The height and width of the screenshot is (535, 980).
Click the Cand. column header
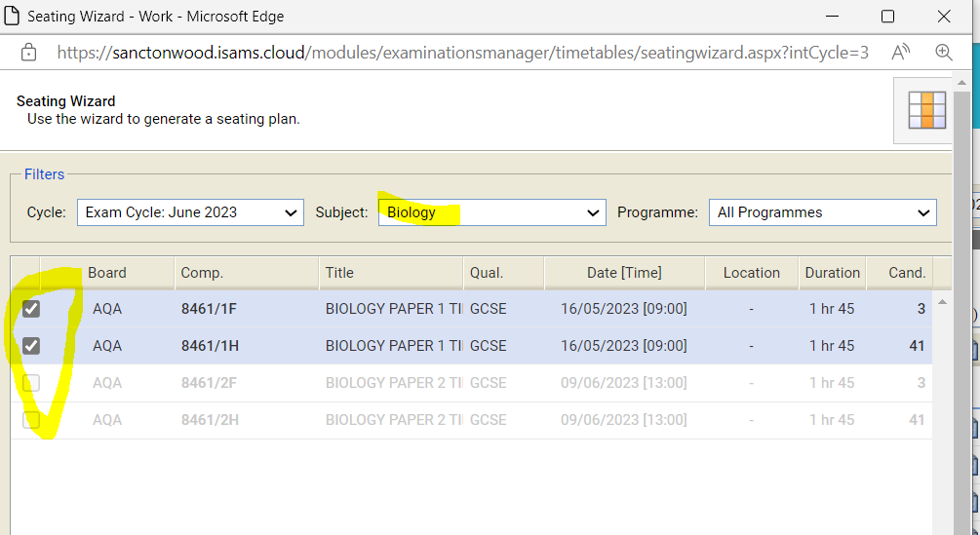907,273
